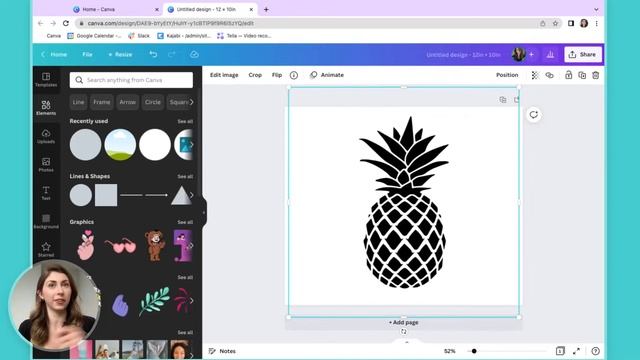Image resolution: width=640 pixels, height=360 pixels.
Task: Reload the browser page
Action: point(66,23)
